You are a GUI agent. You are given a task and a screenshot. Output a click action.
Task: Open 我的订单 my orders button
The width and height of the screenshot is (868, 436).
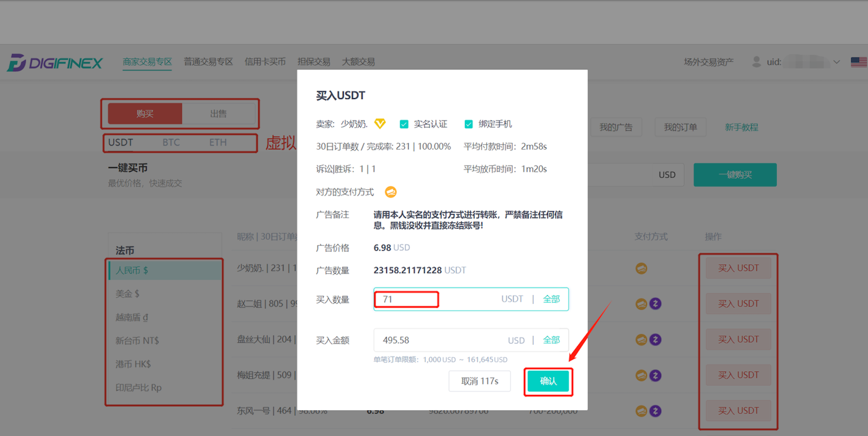click(x=680, y=127)
